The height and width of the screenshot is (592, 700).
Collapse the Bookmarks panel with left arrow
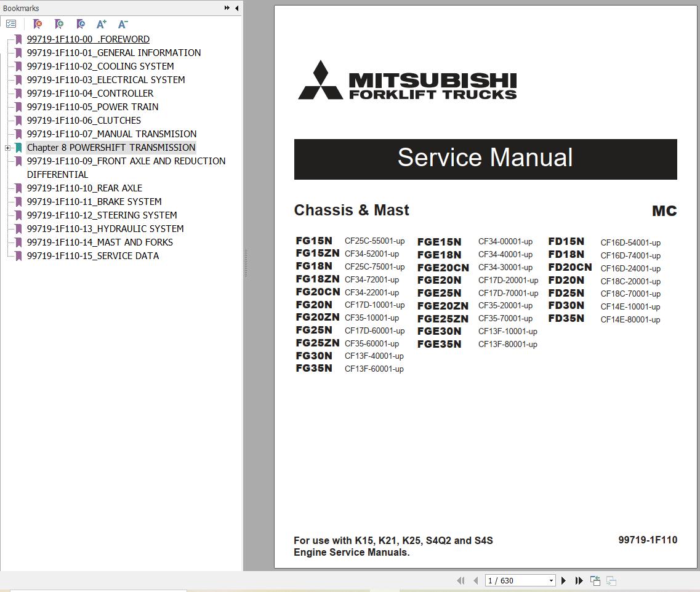tap(236, 8)
